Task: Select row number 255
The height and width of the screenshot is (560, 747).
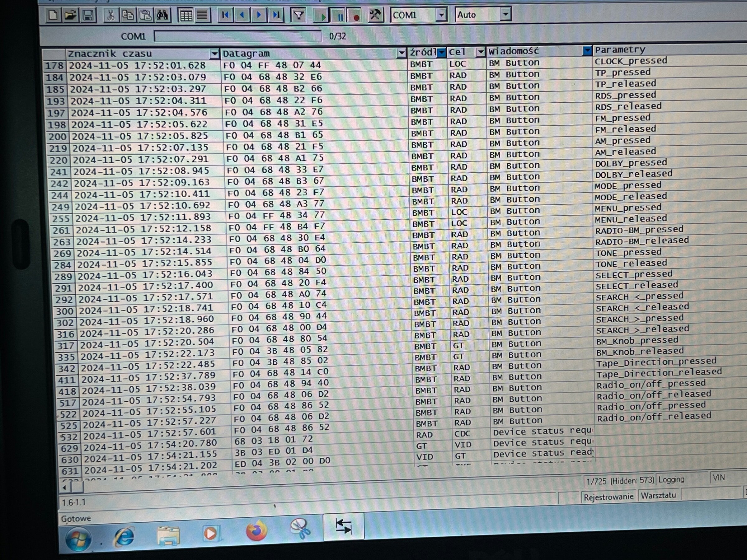Action: [x=61, y=219]
